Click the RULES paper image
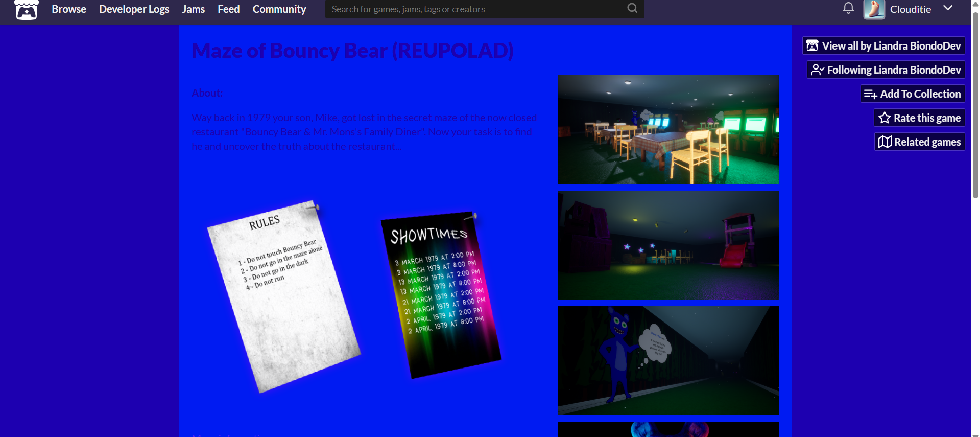Image resolution: width=980 pixels, height=437 pixels. click(x=284, y=296)
